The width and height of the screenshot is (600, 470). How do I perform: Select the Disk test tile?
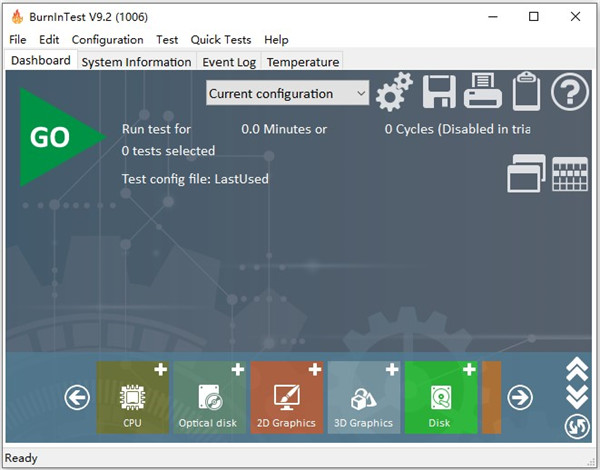(441, 398)
